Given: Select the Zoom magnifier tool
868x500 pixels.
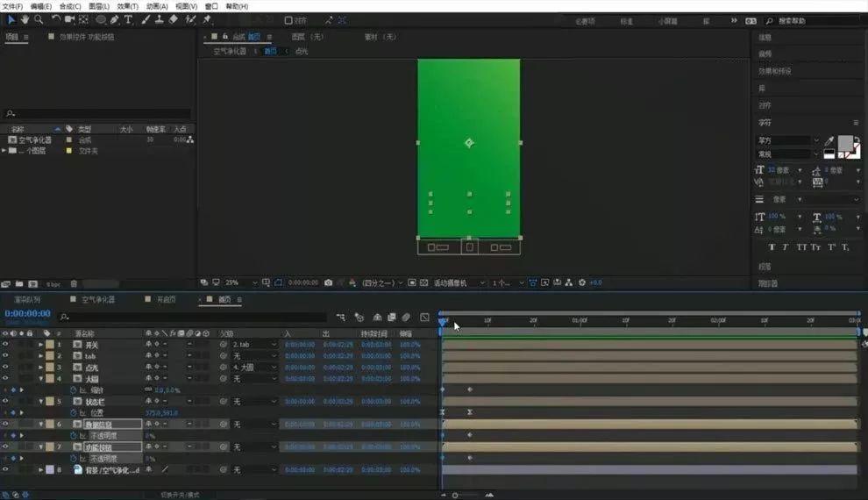Looking at the screenshot, I should pos(39,20).
